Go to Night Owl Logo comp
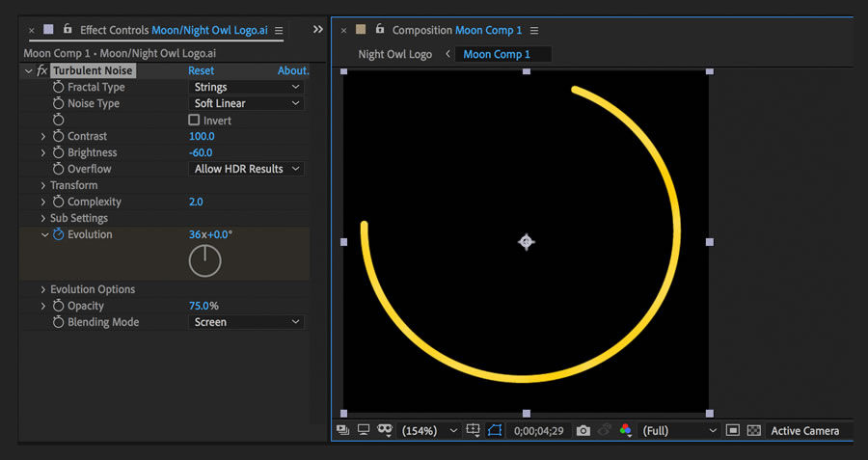Screen dimensions: 868x460 click(394, 54)
